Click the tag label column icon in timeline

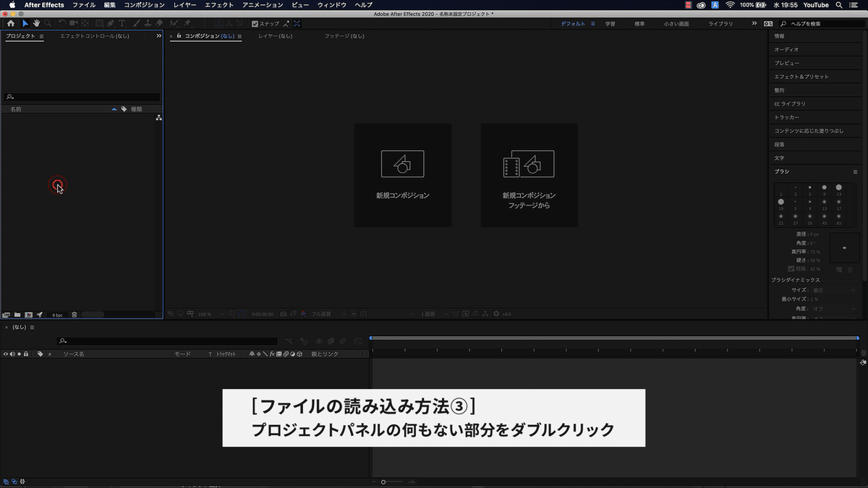click(41, 354)
